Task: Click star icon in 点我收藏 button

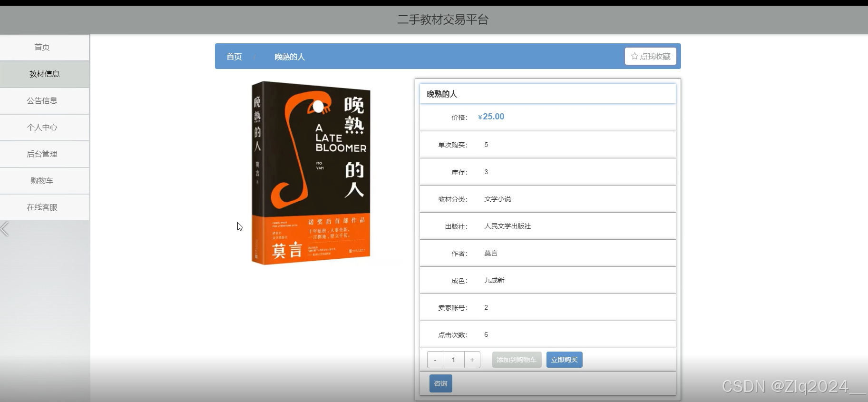Action: pyautogui.click(x=634, y=56)
